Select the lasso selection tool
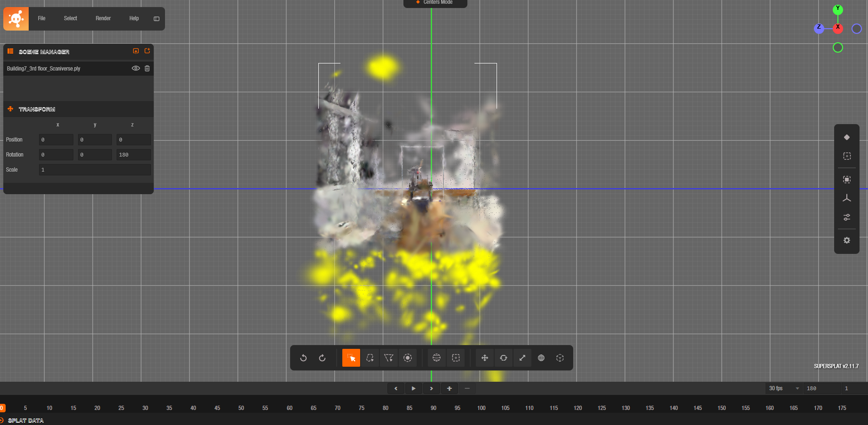868x425 pixels. click(370, 358)
